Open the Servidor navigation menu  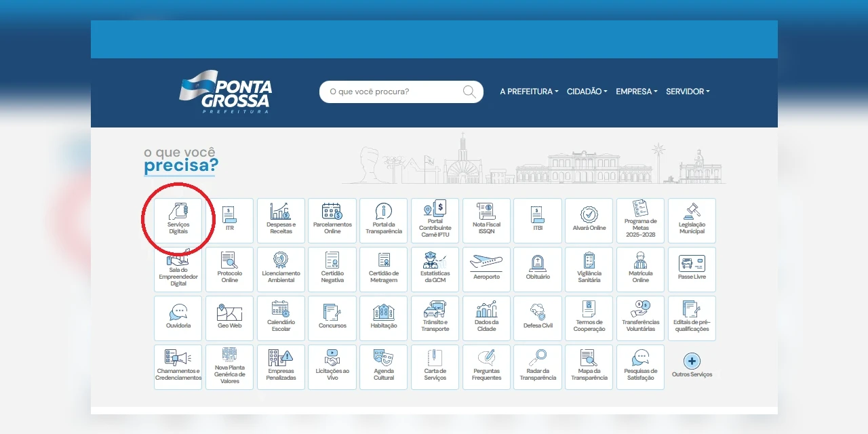687,92
